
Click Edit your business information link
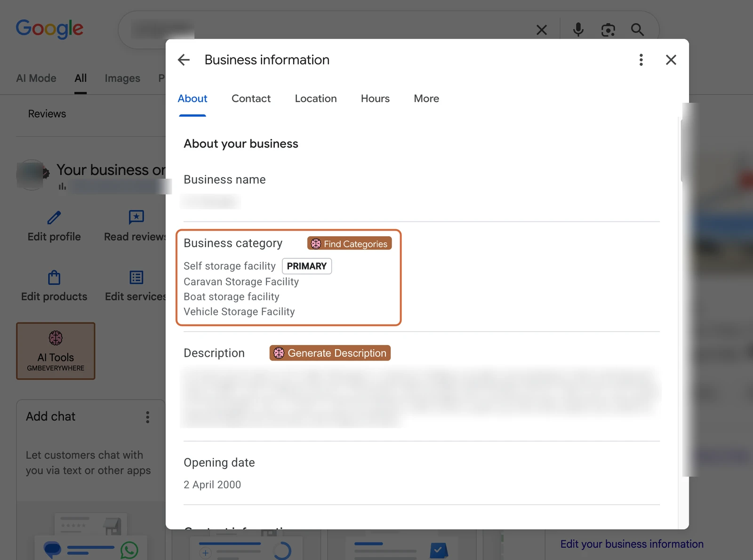click(632, 544)
